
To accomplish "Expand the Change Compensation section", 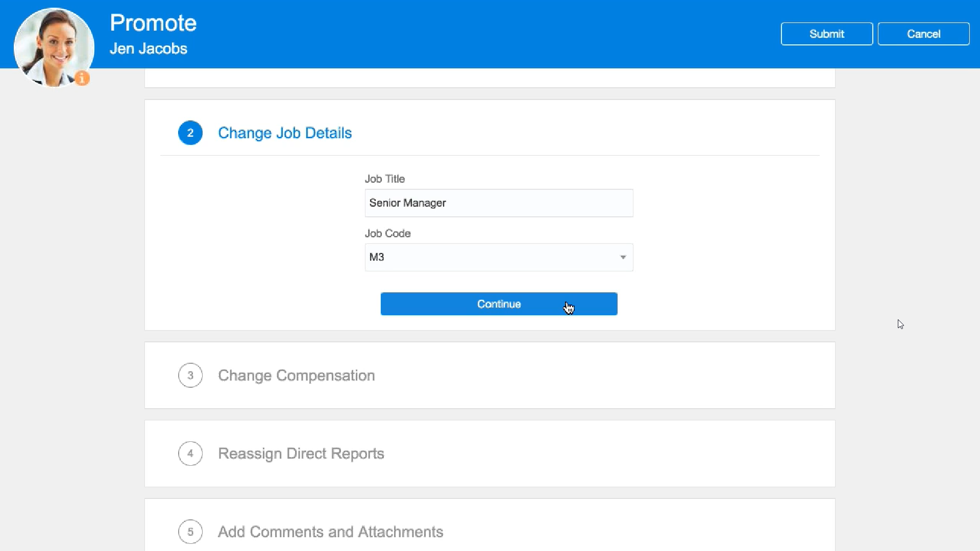I will coord(296,375).
